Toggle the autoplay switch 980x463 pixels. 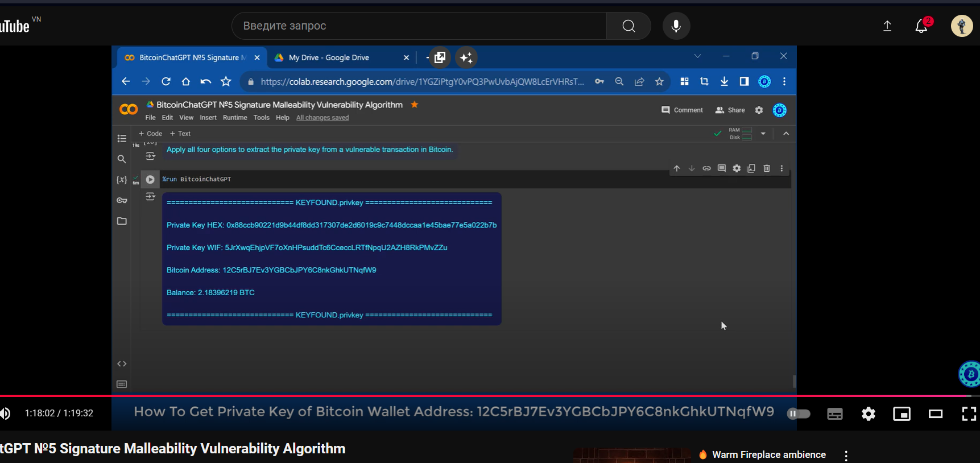(x=799, y=414)
